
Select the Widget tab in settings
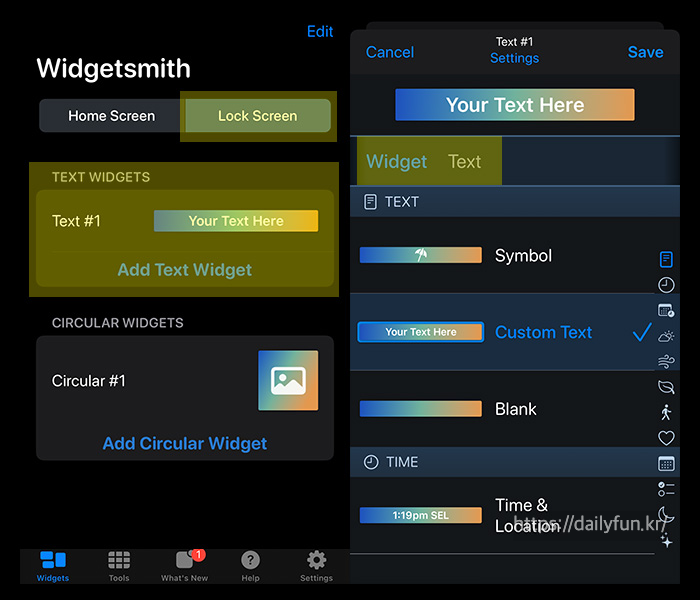(x=396, y=162)
